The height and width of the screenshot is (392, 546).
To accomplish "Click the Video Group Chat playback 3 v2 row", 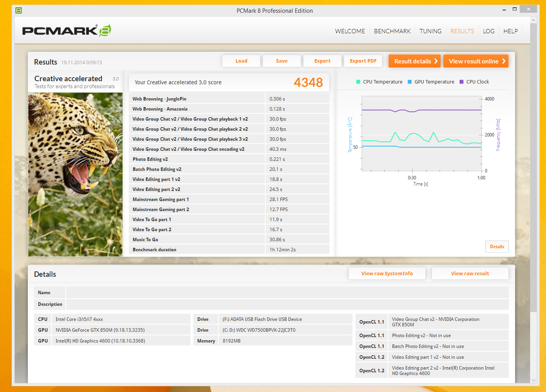I will coord(229,139).
